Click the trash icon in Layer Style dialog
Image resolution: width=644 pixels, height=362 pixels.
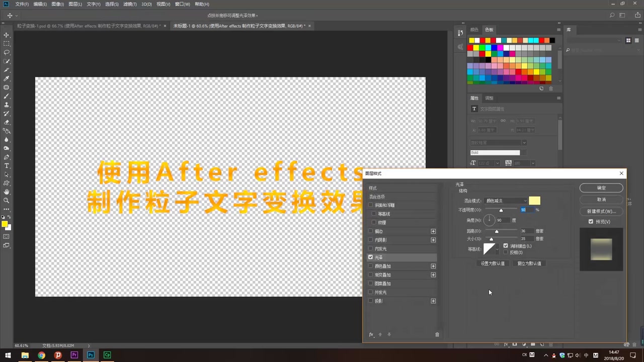click(x=437, y=334)
